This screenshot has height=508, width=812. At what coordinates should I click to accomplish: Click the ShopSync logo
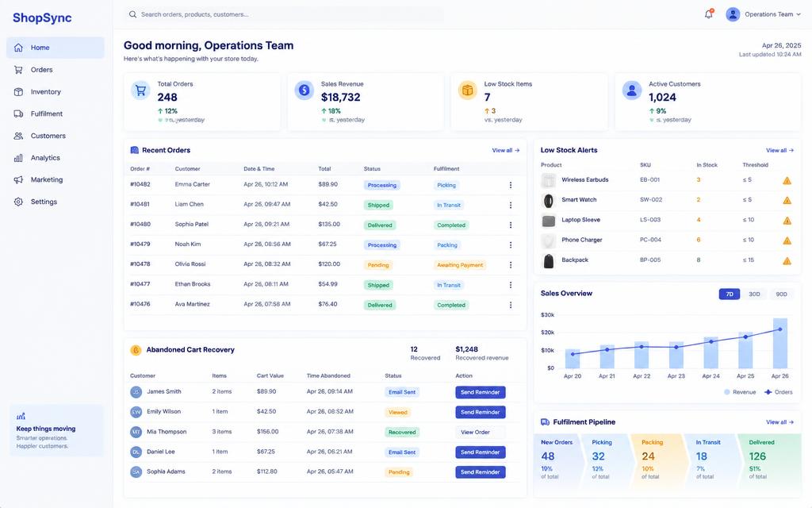coord(42,18)
